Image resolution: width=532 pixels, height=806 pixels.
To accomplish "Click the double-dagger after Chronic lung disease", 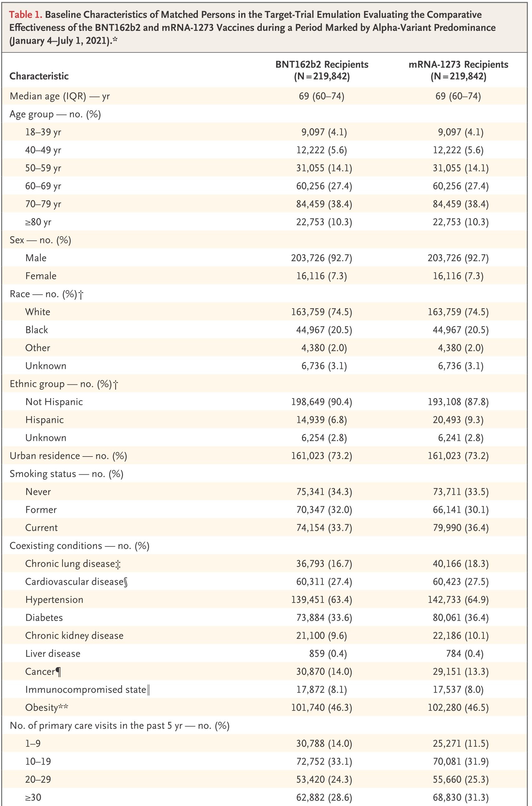I will tap(118, 564).
